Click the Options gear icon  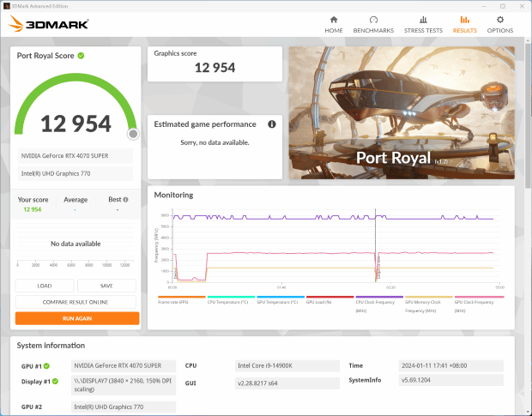tap(500, 20)
